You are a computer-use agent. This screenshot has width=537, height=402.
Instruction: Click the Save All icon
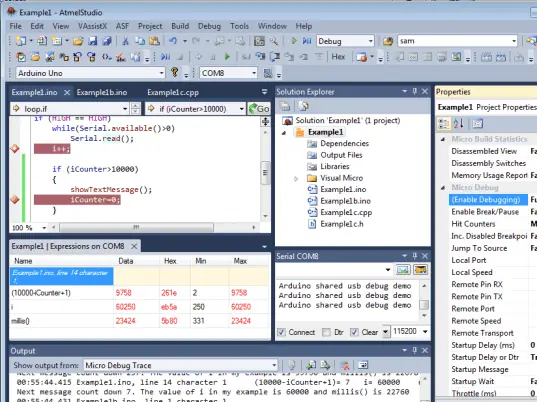point(107,41)
